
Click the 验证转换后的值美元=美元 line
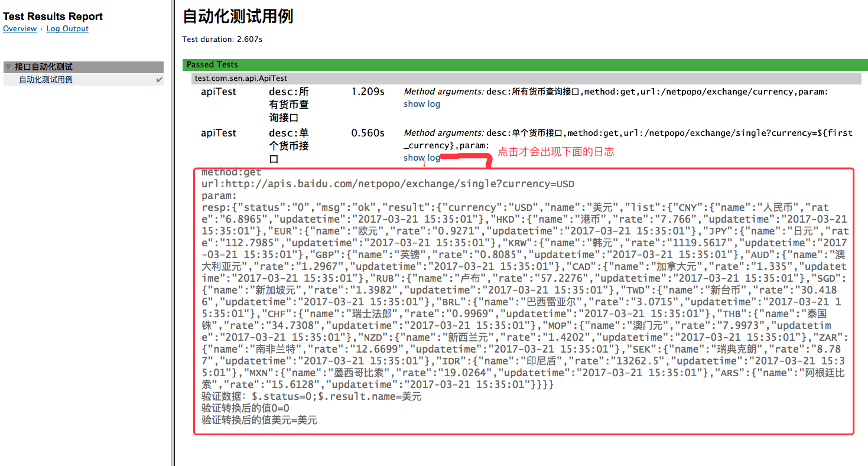pos(259,421)
